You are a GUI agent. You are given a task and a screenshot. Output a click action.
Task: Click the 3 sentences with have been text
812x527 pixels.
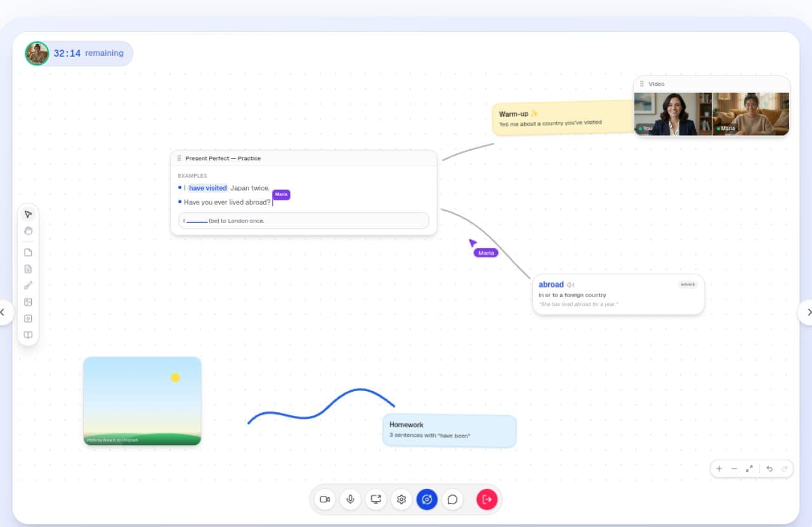[x=429, y=436]
